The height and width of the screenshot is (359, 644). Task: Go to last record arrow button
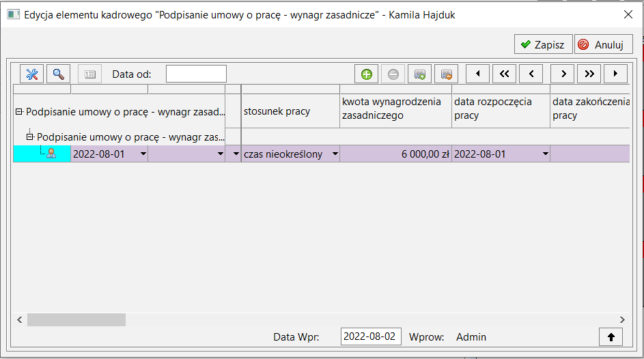[616, 74]
